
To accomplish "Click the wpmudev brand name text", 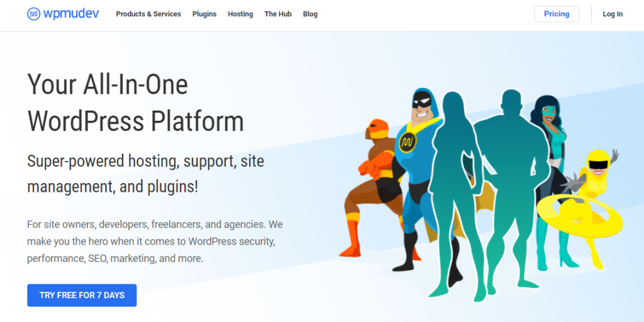I will 71,14.
